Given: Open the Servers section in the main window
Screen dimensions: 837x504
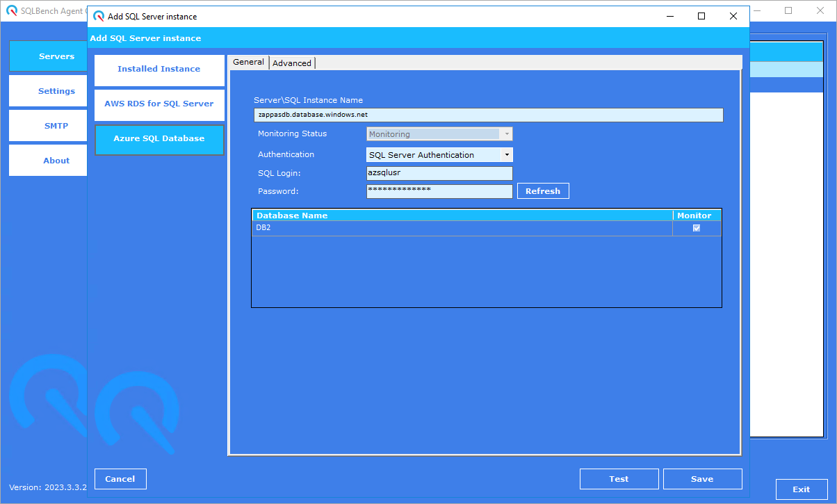Looking at the screenshot, I should pos(48,56).
